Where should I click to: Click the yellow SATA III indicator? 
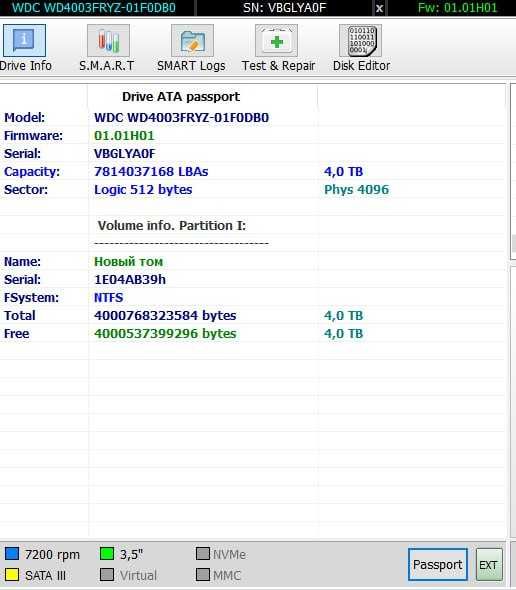pyautogui.click(x=12, y=575)
